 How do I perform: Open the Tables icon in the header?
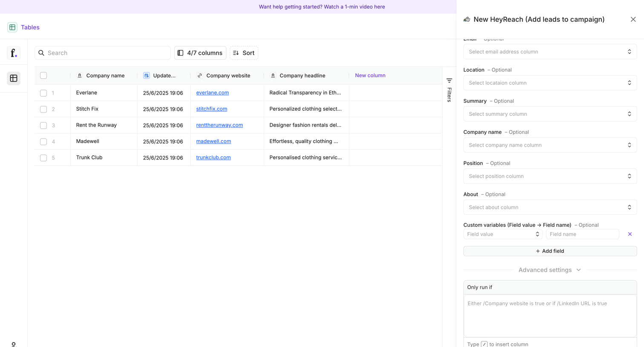[x=12, y=27]
